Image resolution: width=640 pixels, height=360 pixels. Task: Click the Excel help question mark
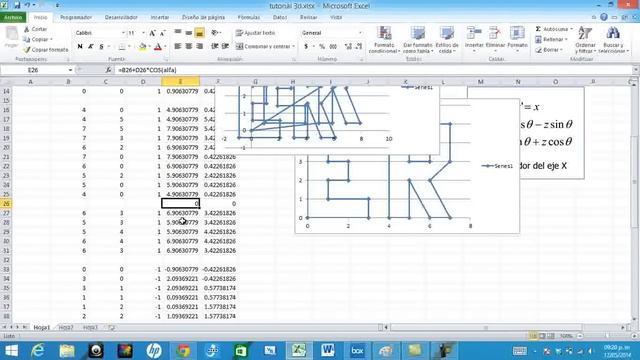(x=604, y=17)
